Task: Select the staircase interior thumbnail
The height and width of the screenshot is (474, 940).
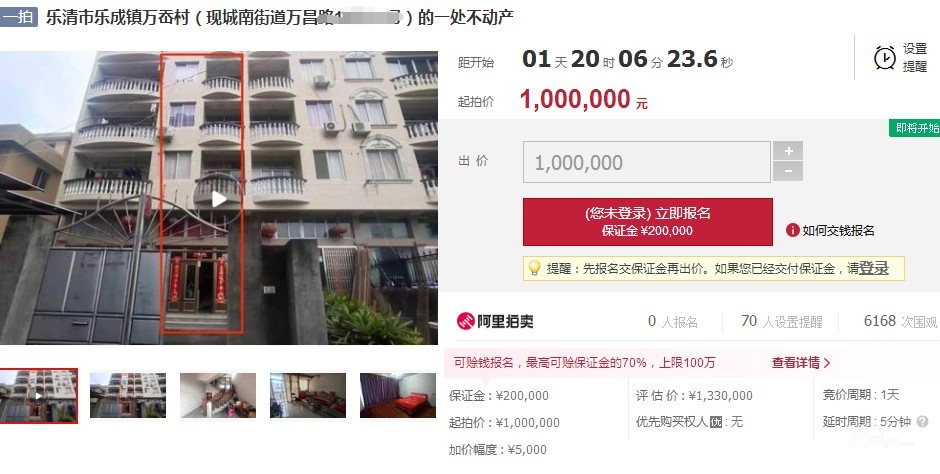Action: [218, 395]
